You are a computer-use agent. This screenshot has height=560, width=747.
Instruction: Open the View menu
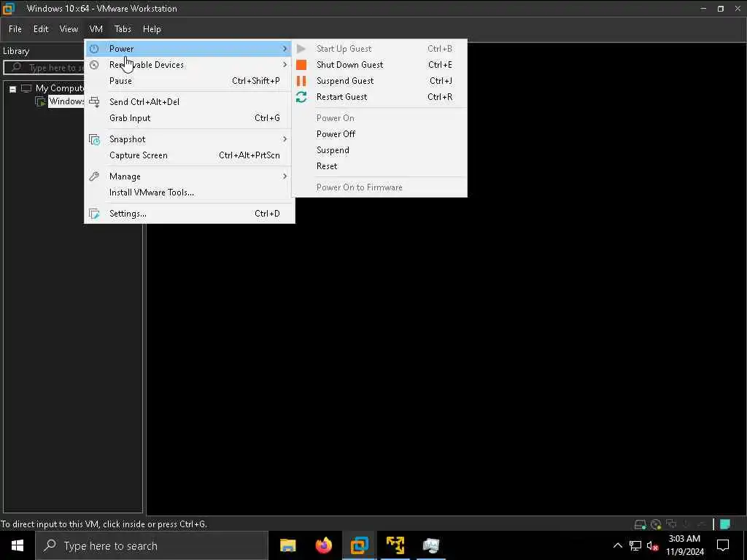coord(69,29)
